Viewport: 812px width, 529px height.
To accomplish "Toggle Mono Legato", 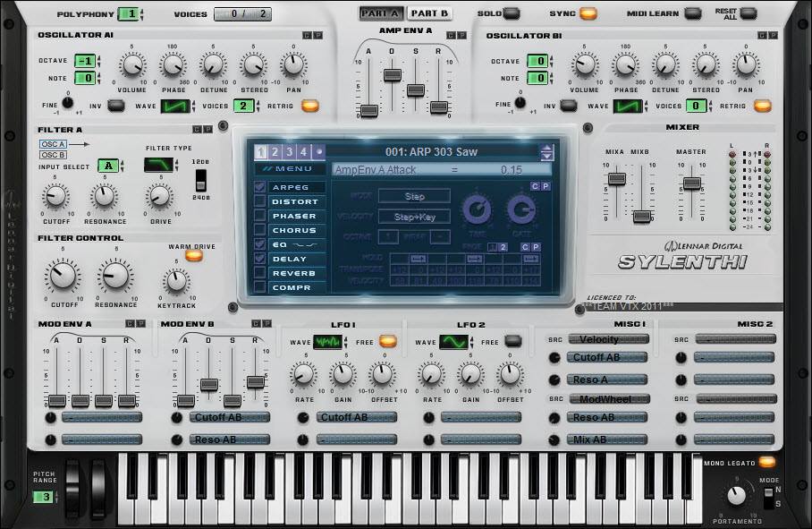I will [x=767, y=462].
